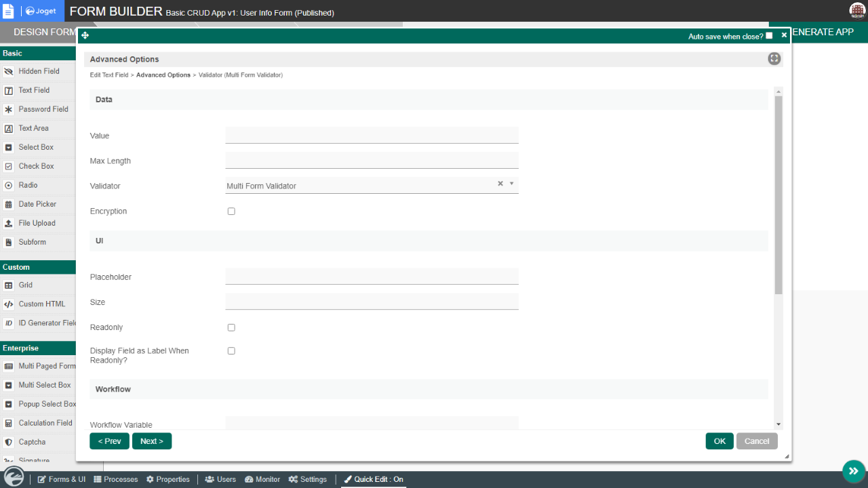Viewport: 868px width, 488px height.
Task: Select the File Upload icon
Action: [x=9, y=223]
